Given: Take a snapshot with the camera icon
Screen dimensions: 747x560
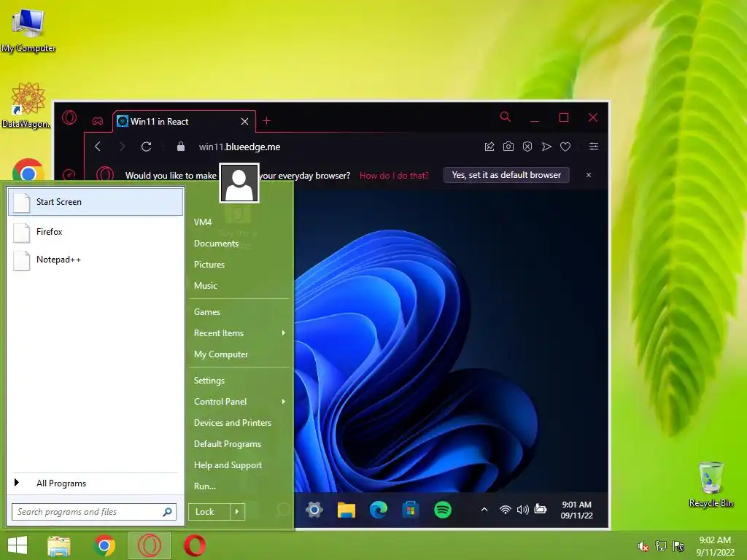Looking at the screenshot, I should pyautogui.click(x=508, y=147).
